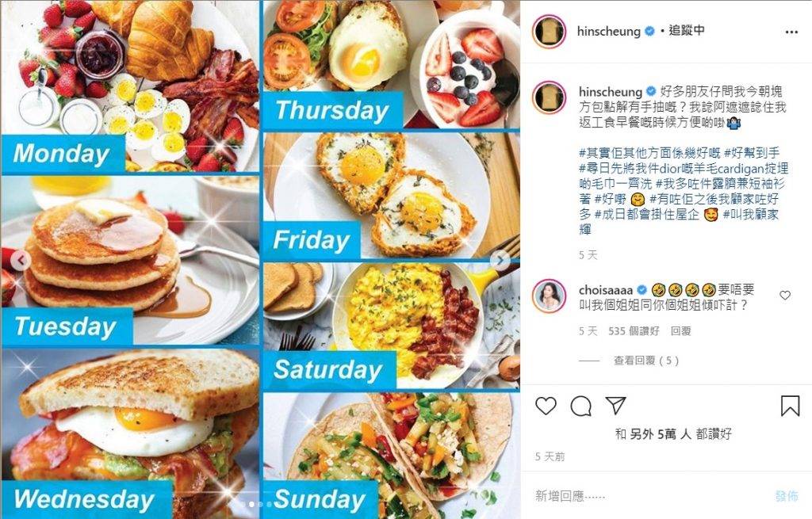Like choisaaaa's comment with small heart
Screen dimensions: 812x519
[785, 296]
